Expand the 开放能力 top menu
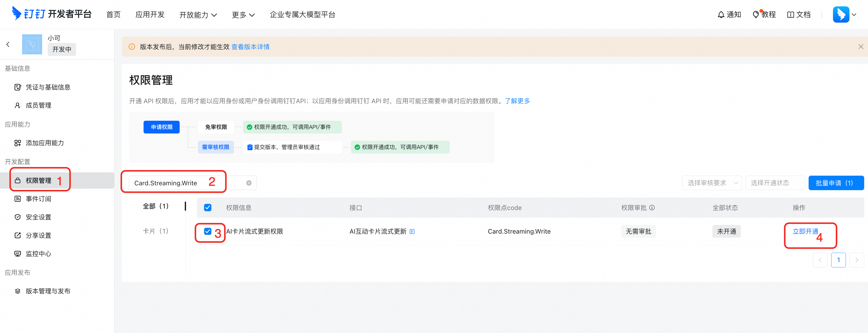The image size is (868, 333). 198,15
